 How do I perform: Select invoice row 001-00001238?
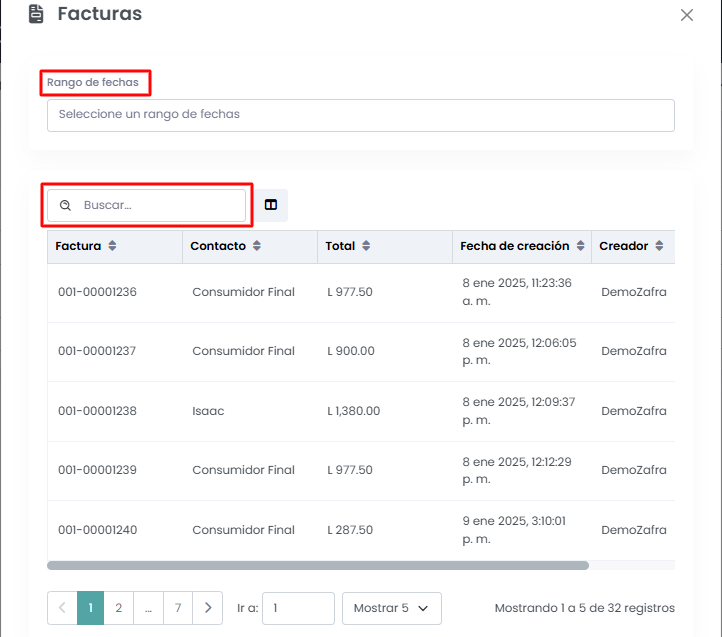tap(97, 411)
